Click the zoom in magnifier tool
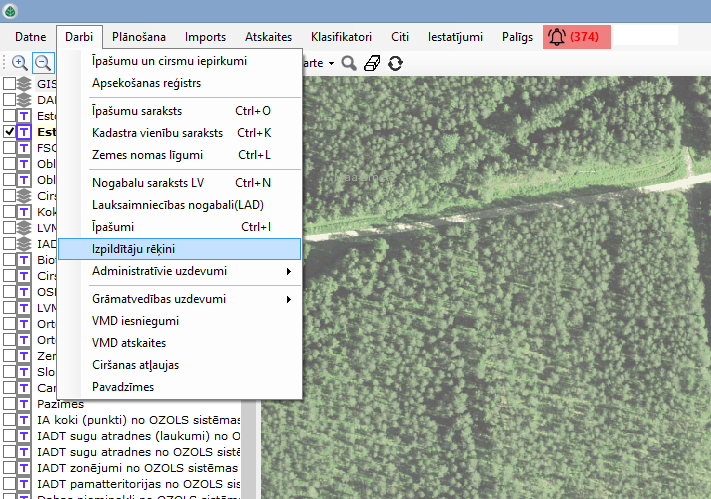This screenshot has height=499, width=711. point(19,62)
